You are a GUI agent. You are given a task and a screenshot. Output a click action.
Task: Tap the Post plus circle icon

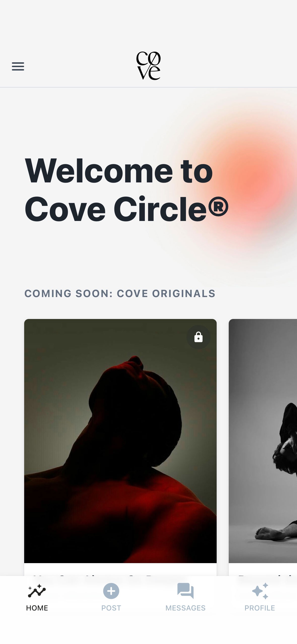[111, 591]
